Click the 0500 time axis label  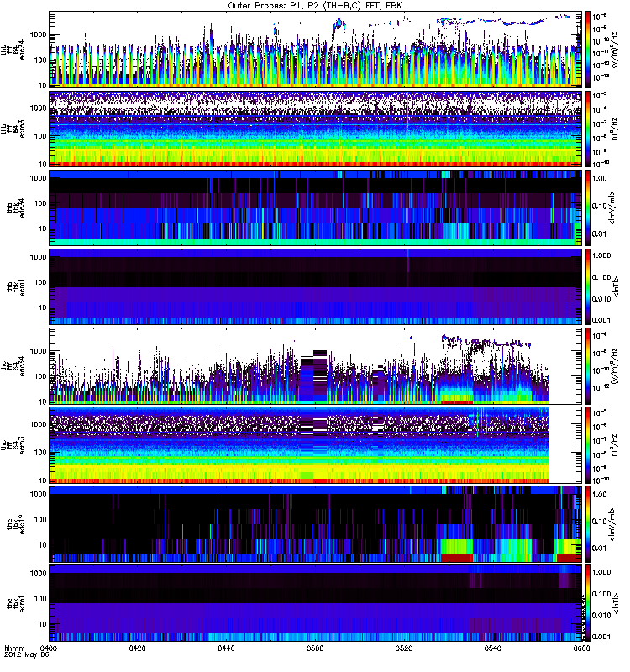pos(315,648)
